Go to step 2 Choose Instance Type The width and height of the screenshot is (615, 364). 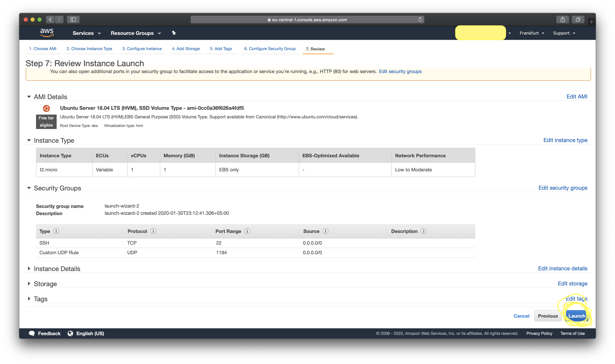(x=89, y=49)
